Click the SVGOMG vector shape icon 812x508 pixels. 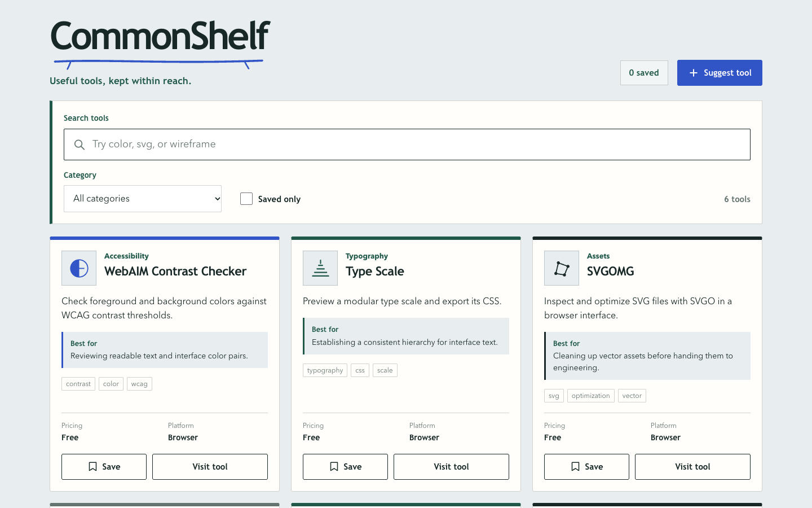tap(562, 268)
